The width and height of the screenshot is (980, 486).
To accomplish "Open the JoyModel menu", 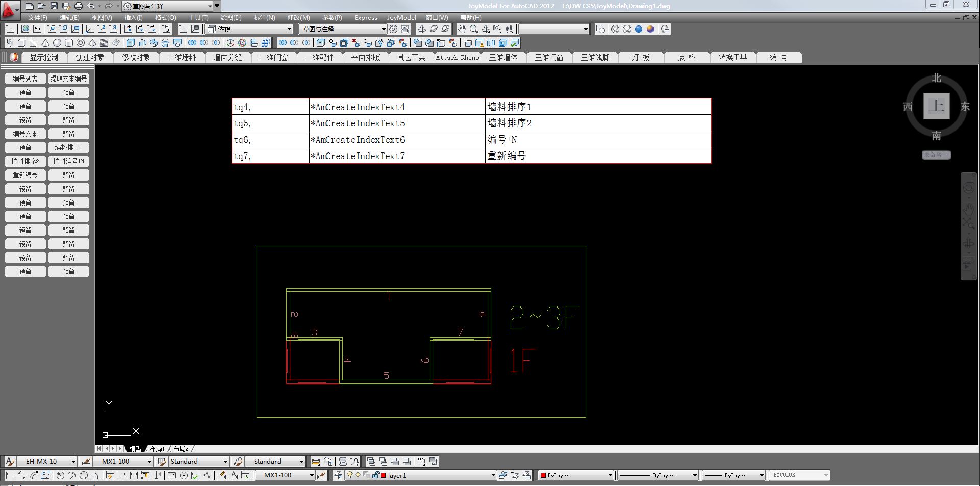I will pos(401,18).
